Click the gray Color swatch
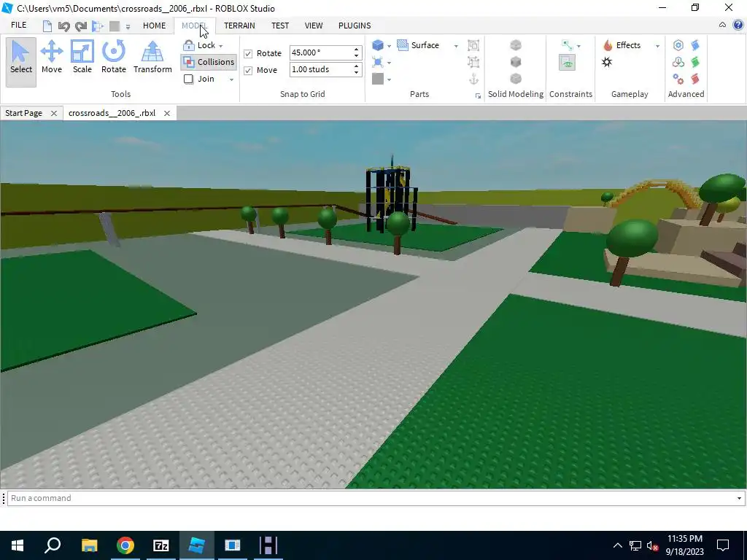The width and height of the screenshot is (747, 560). [378, 79]
